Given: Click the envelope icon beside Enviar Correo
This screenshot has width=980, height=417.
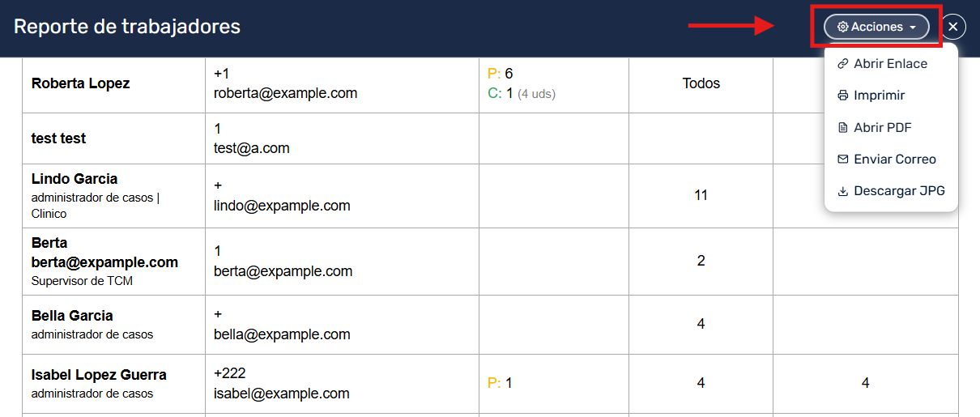Looking at the screenshot, I should pos(842,160).
